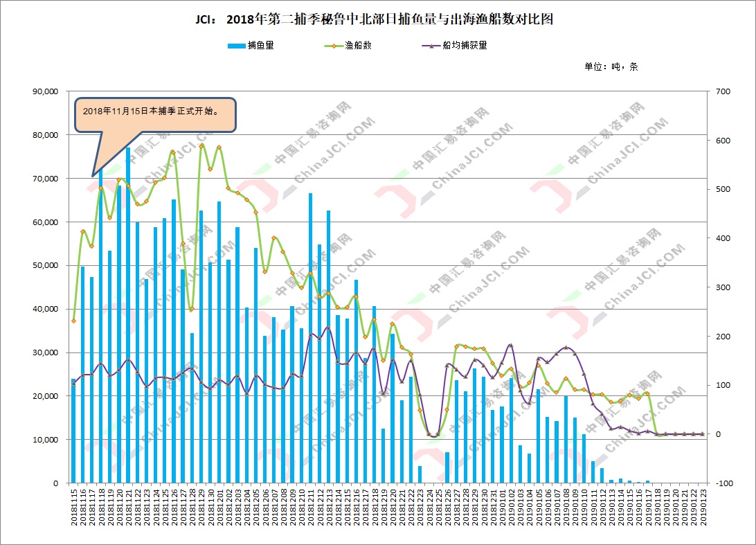Click the chart title starting with JCI
This screenshot has height=545, width=756.
tap(377, 19)
